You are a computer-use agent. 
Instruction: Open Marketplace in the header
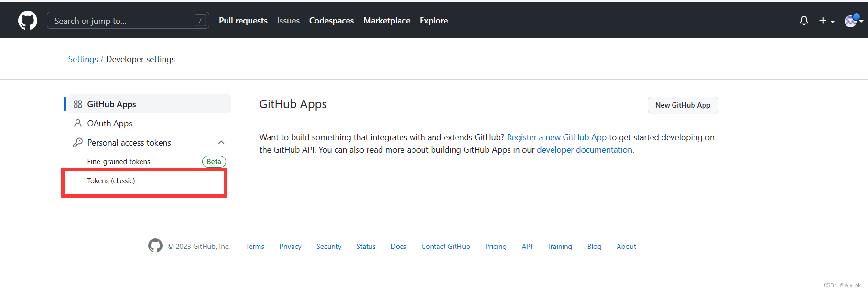tap(387, 21)
